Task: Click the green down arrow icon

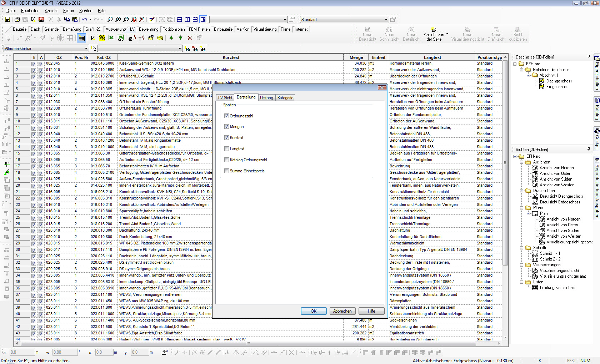Action: pos(180,38)
